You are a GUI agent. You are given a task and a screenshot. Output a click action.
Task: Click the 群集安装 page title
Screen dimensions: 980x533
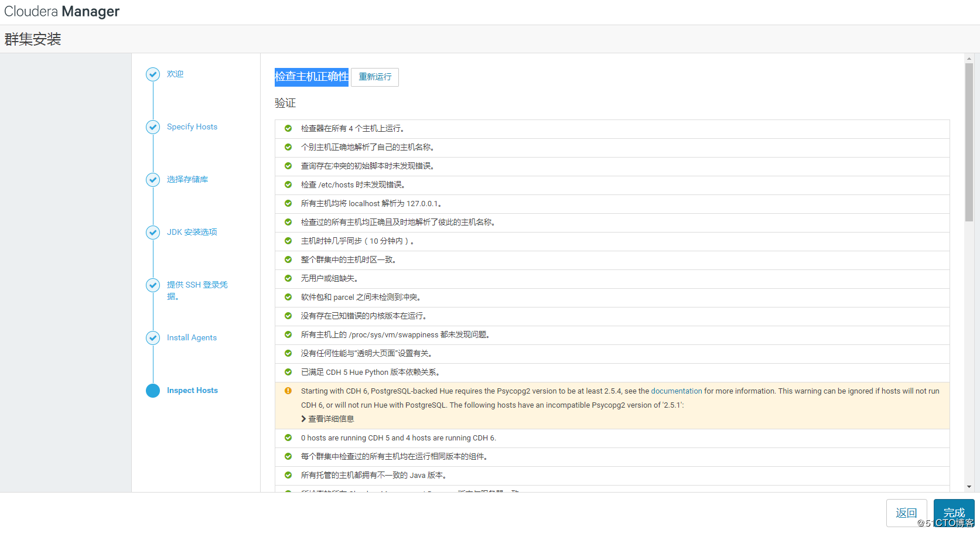33,39
